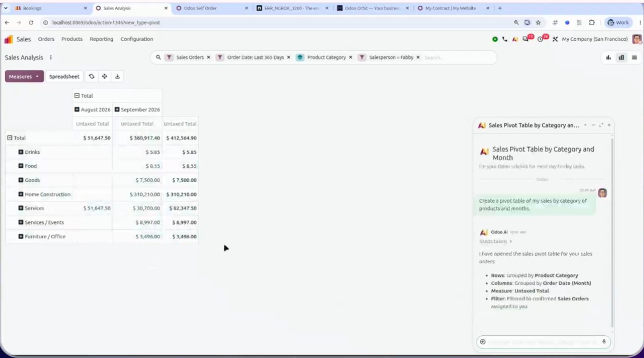
Task: Switch to the Bookings browser tab
Action: pyautogui.click(x=50, y=8)
